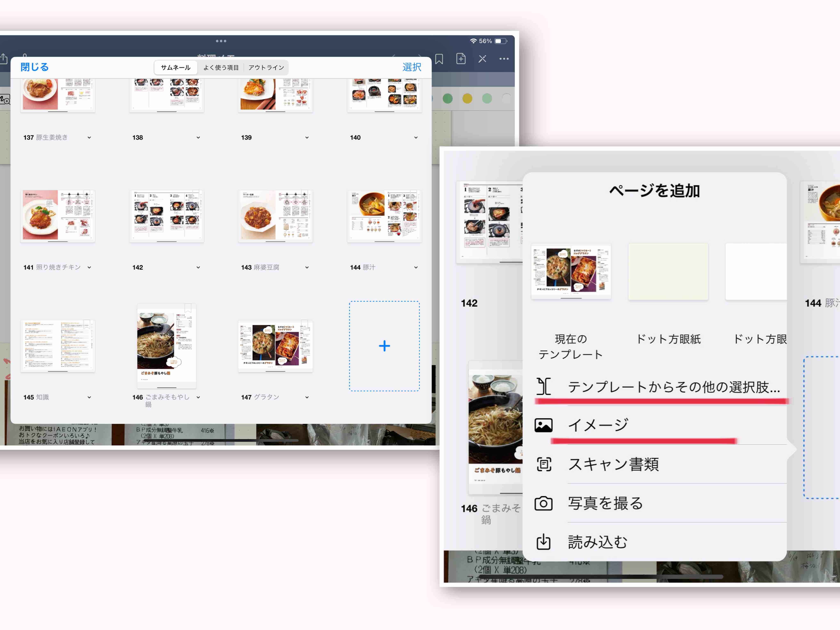The height and width of the screenshot is (630, 840).
Task: Tap the 閉じる button
Action: coord(35,67)
